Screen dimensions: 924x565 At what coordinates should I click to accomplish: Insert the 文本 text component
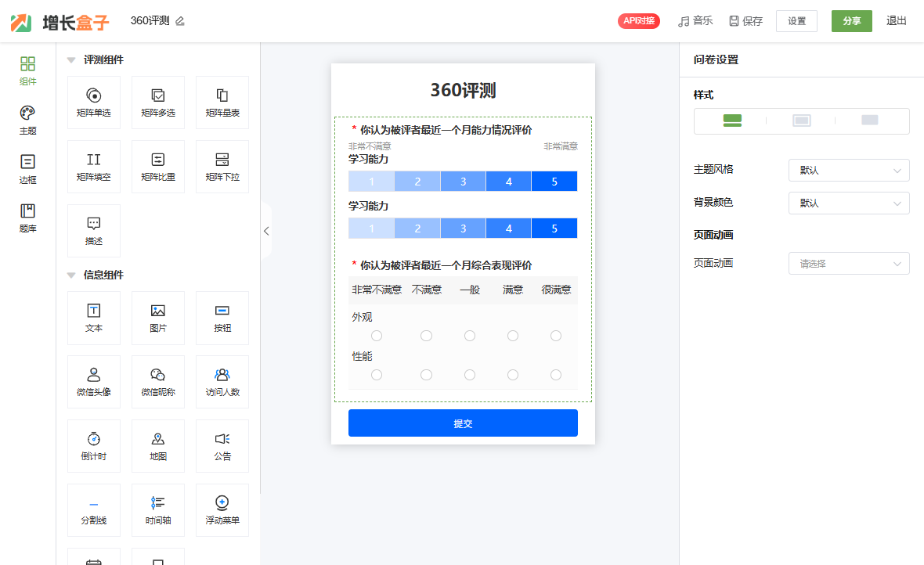point(94,318)
